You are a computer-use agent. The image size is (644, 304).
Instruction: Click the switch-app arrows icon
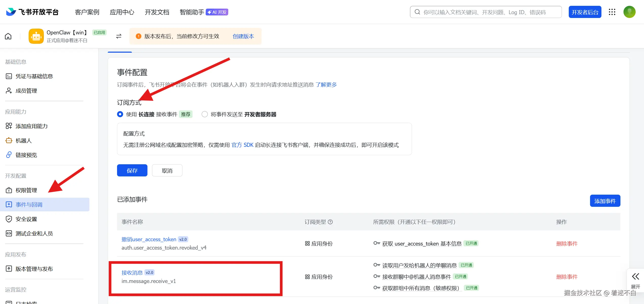click(x=119, y=36)
